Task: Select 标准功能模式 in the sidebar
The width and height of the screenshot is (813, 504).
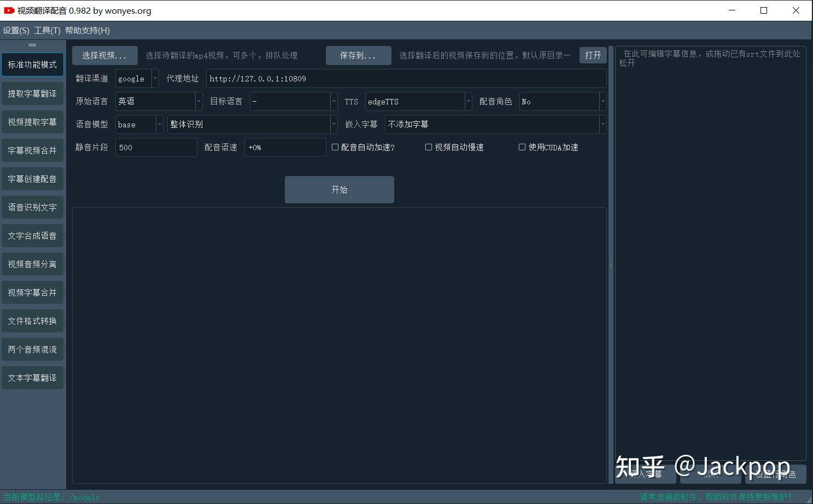Action: point(32,65)
